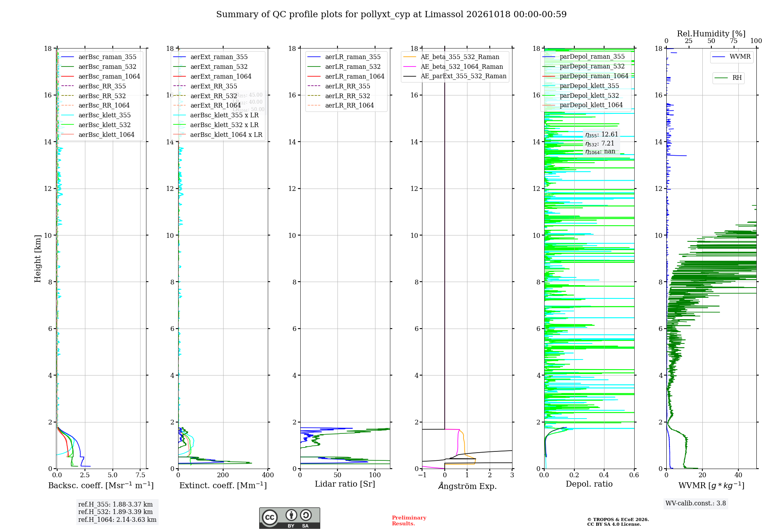Click the Lidar ratio [Sr] axis label
Image resolution: width=783 pixels, height=532 pixels.
(x=345, y=484)
